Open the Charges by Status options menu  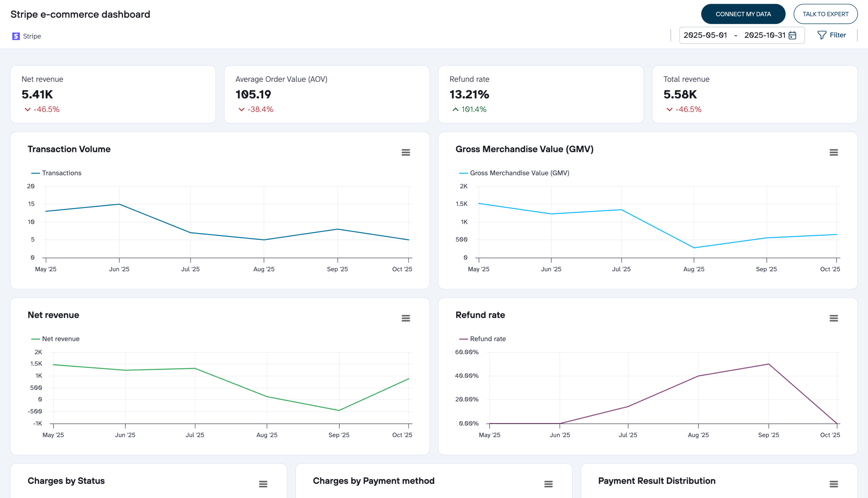pyautogui.click(x=263, y=484)
